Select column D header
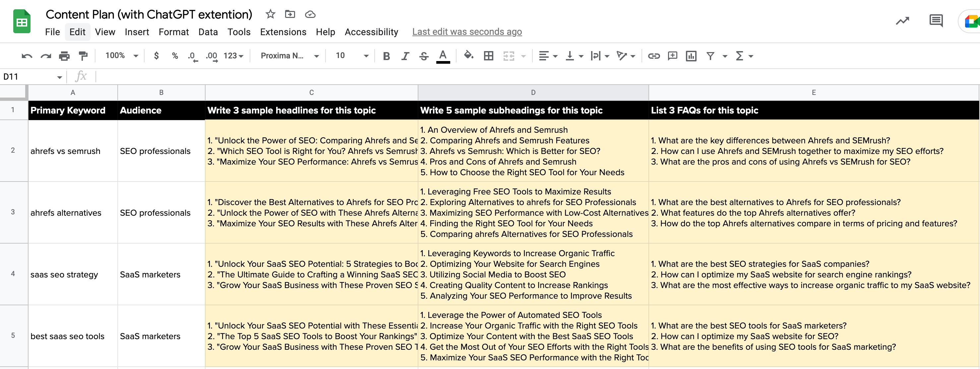Screen dimensions: 980x369 click(533, 93)
